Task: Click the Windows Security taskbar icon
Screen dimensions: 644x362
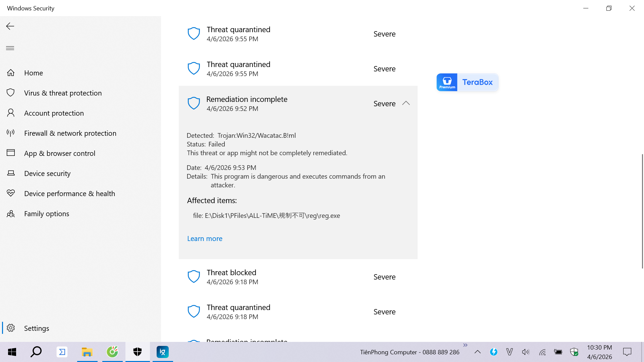Action: click(138, 352)
